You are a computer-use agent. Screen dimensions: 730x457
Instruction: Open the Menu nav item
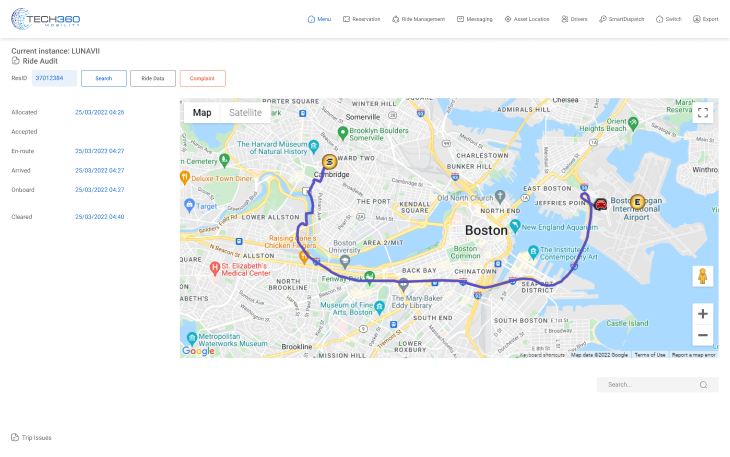coord(319,19)
